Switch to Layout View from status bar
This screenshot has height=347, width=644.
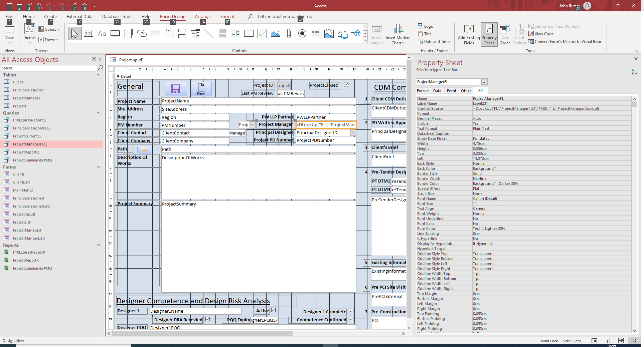pos(621,341)
